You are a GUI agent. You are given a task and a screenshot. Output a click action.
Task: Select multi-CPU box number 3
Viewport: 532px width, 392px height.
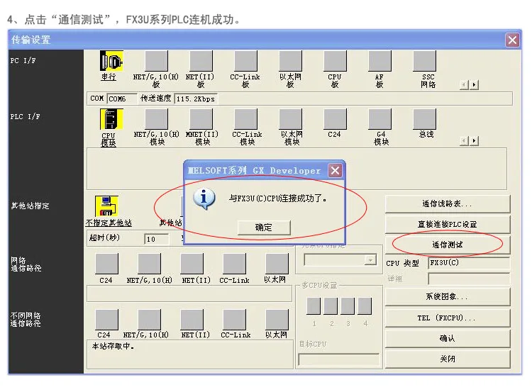click(x=348, y=306)
